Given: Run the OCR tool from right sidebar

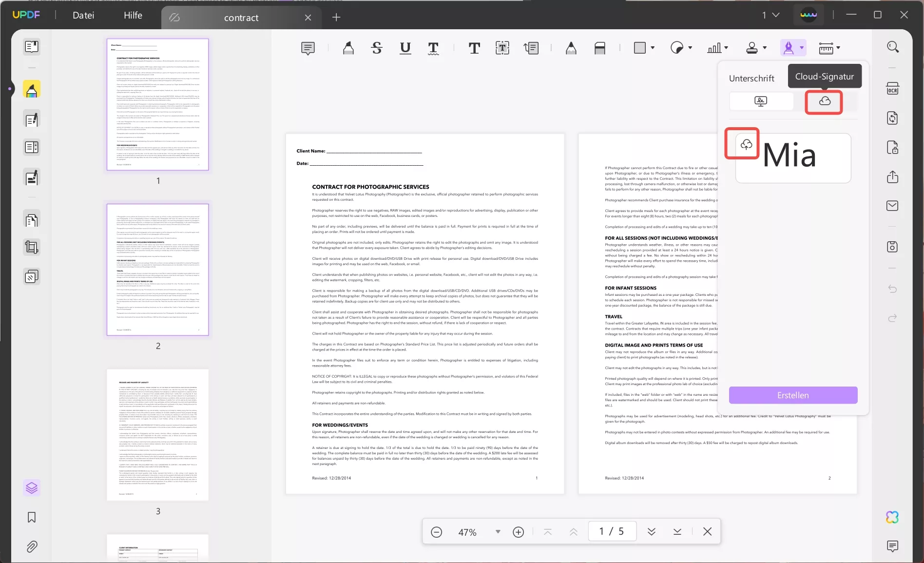Looking at the screenshot, I should (893, 89).
